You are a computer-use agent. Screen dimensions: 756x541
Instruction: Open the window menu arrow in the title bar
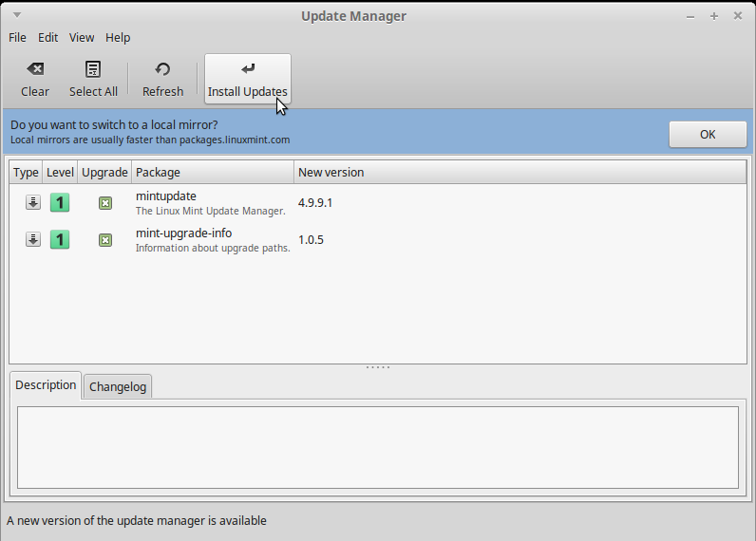pos(17,15)
